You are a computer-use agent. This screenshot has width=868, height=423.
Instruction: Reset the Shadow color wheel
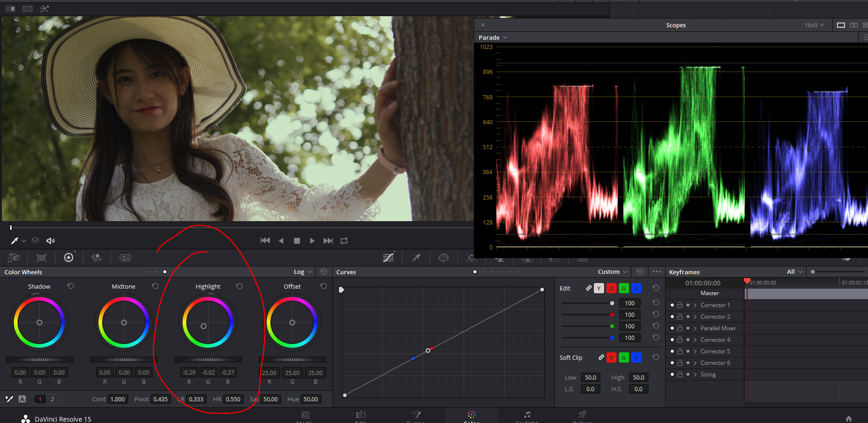point(71,286)
